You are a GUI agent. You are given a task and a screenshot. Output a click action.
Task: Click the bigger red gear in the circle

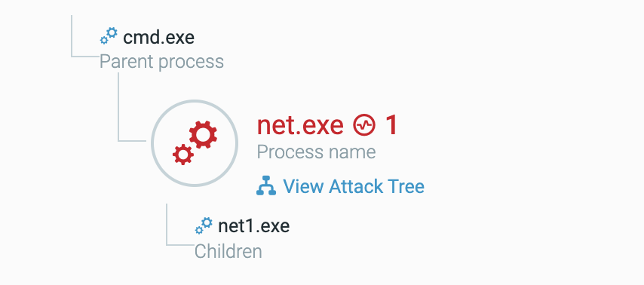point(204,135)
